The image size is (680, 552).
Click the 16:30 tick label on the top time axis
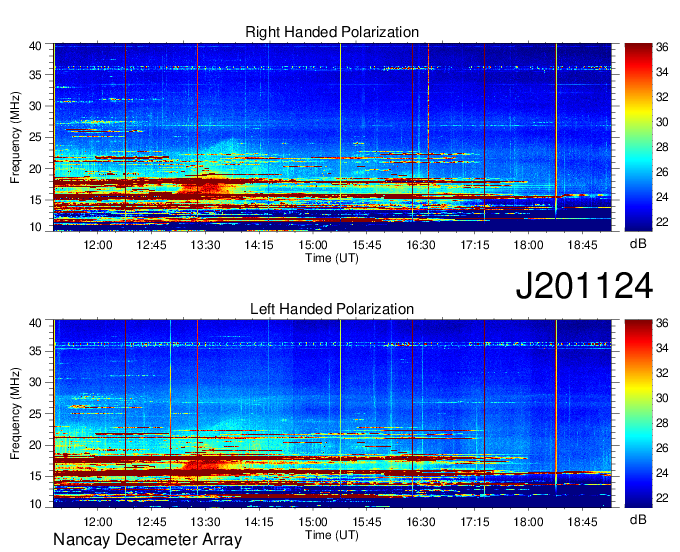(x=421, y=245)
